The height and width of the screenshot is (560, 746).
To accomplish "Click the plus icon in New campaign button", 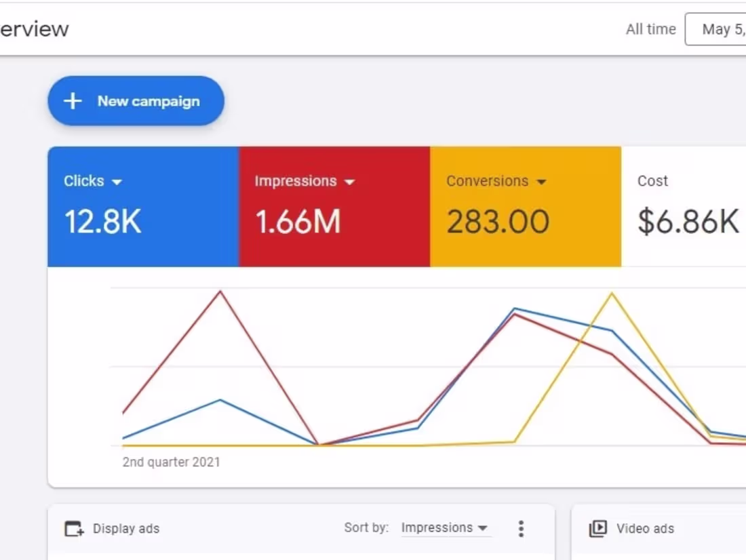I will click(x=72, y=100).
